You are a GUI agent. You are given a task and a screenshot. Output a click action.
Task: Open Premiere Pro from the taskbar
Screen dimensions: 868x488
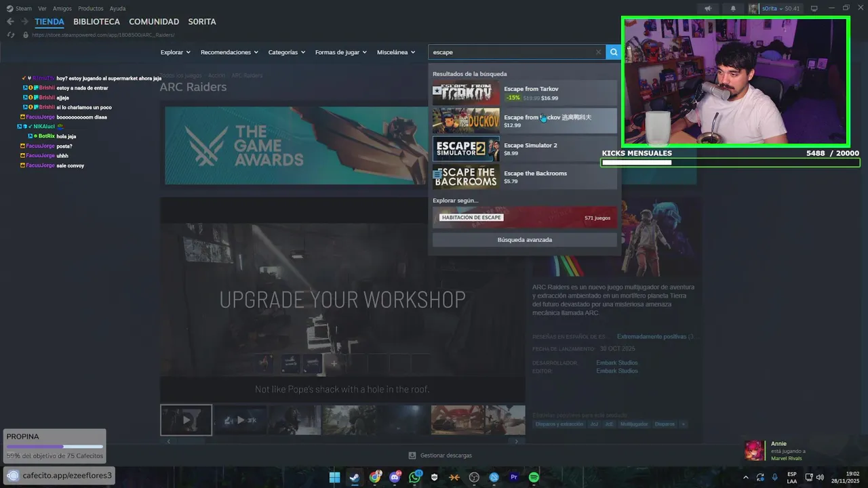pyautogui.click(x=514, y=477)
